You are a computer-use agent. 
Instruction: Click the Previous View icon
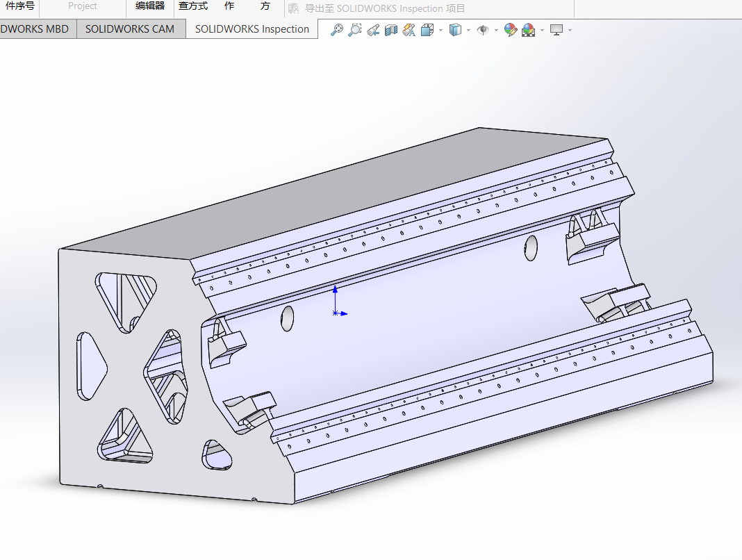pyautogui.click(x=373, y=30)
